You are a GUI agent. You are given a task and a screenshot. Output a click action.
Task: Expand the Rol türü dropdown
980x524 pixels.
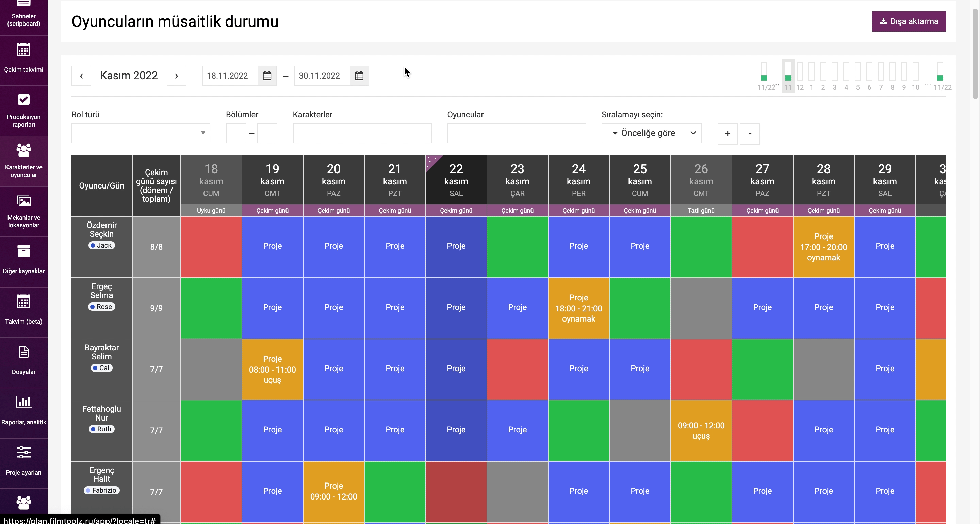tap(141, 133)
